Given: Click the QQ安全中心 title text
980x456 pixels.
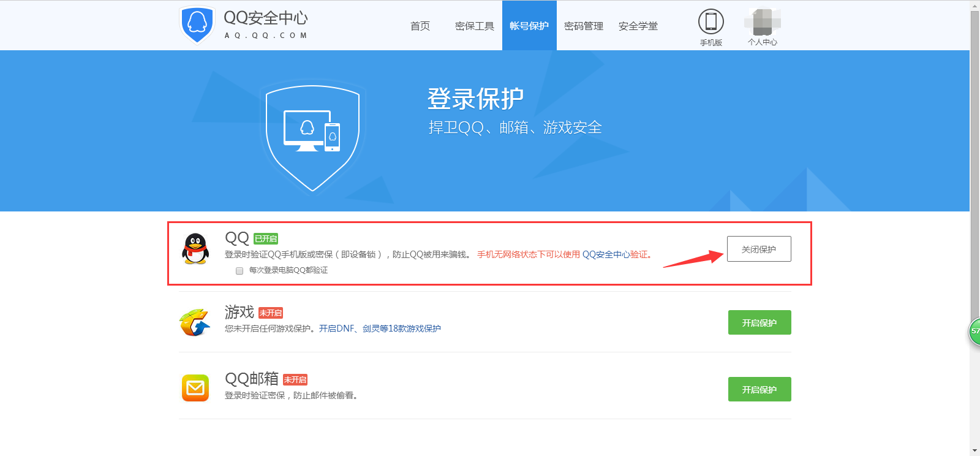Looking at the screenshot, I should point(266,18).
